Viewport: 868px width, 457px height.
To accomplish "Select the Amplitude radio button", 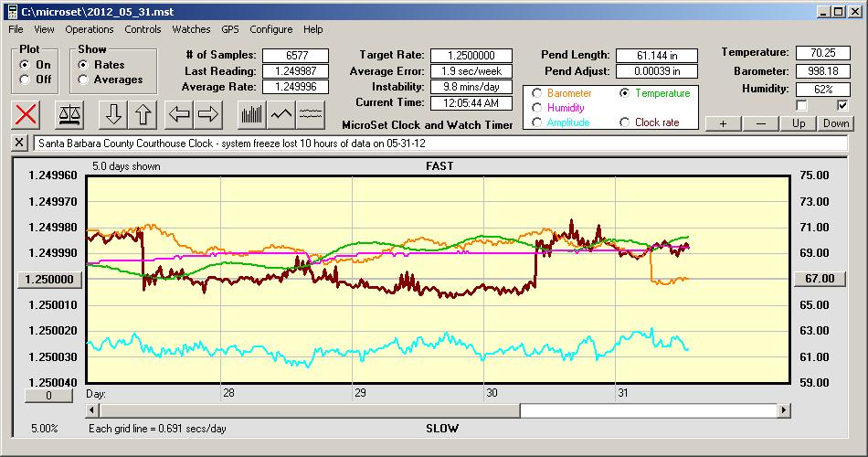I will tap(536, 122).
